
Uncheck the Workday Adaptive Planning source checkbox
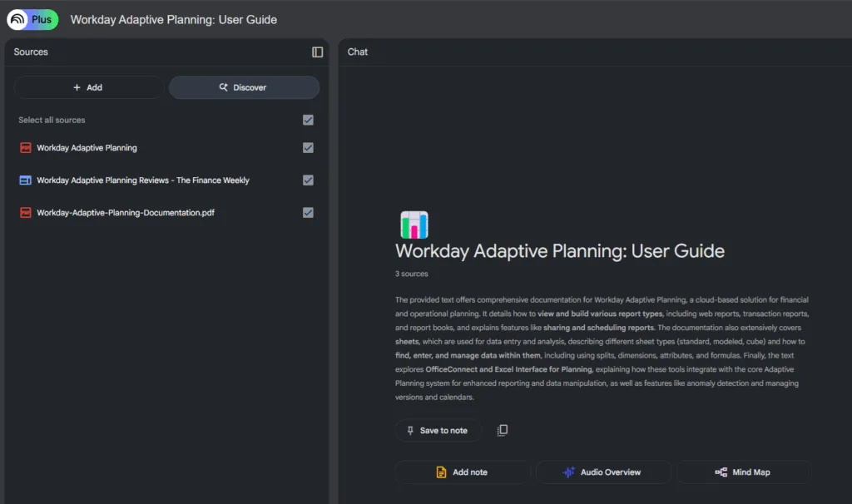tap(308, 148)
